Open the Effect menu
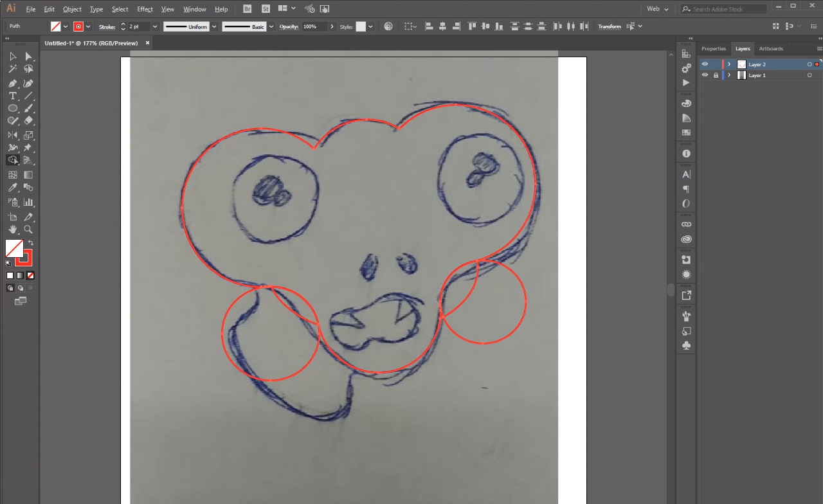The width and height of the screenshot is (823, 504). [145, 9]
